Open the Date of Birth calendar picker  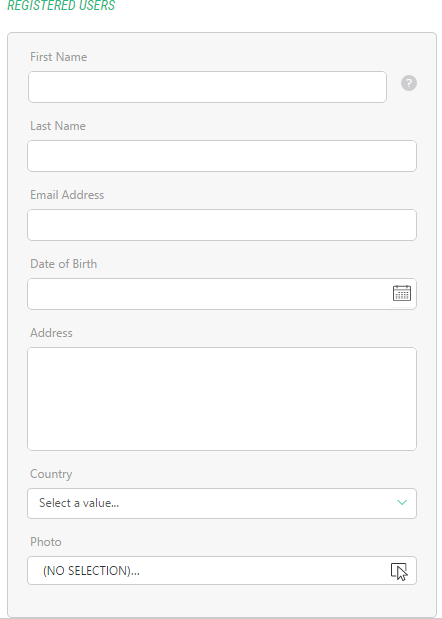point(402,293)
